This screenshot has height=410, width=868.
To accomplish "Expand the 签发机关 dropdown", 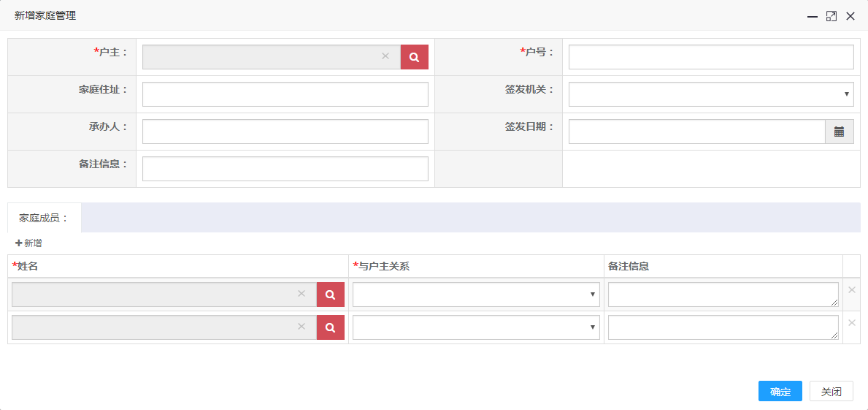I will (x=710, y=94).
